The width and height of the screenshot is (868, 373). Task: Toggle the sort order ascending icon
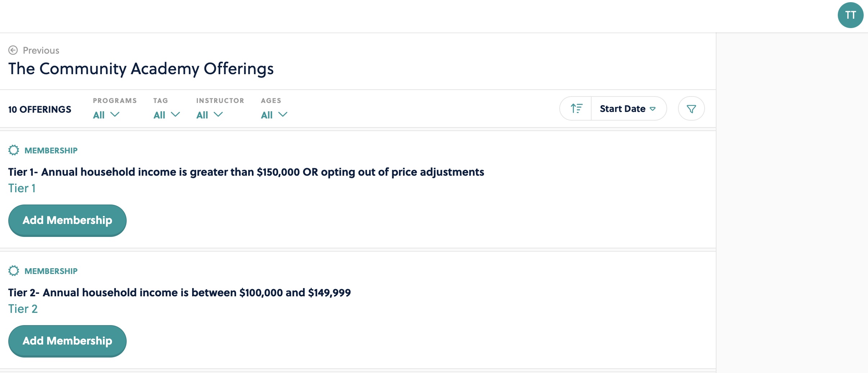[576, 108]
